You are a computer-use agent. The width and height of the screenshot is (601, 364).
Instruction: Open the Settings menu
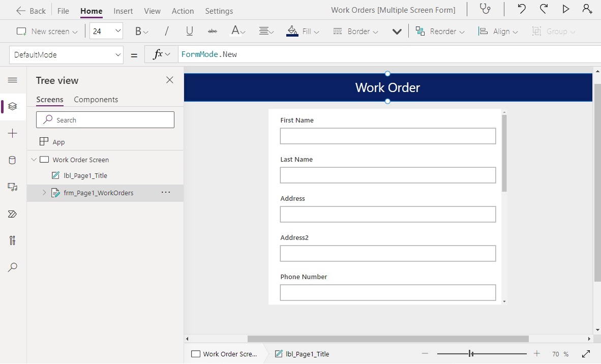click(219, 10)
